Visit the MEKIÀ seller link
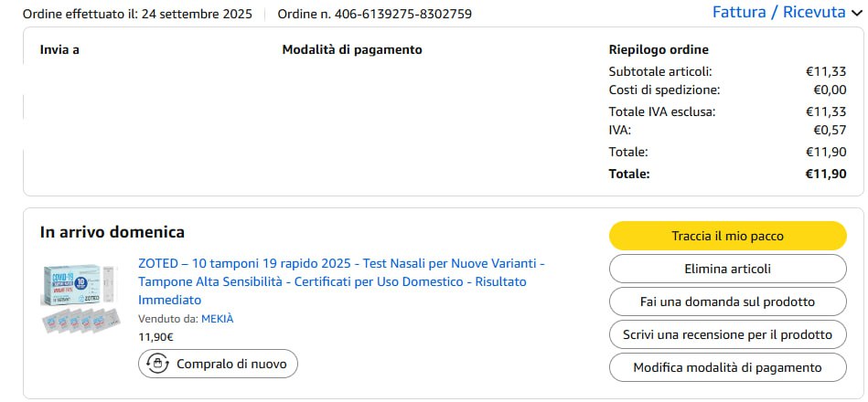868x402 pixels. point(218,319)
